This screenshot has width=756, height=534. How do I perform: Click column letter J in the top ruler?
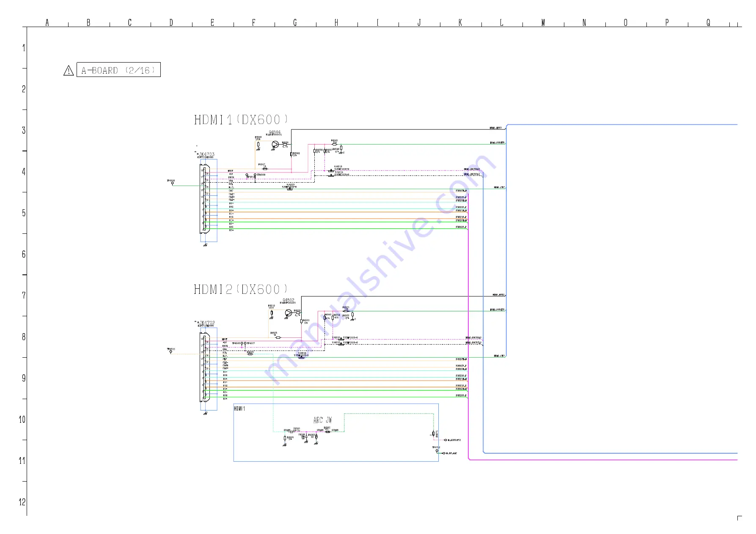tap(419, 22)
